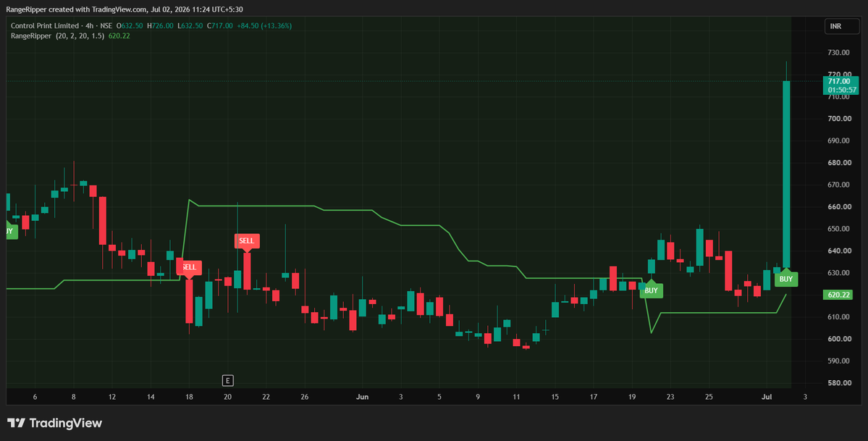Image resolution: width=868 pixels, height=441 pixels.
Task: Click the 660.00 price axis label
Action: click(838, 206)
